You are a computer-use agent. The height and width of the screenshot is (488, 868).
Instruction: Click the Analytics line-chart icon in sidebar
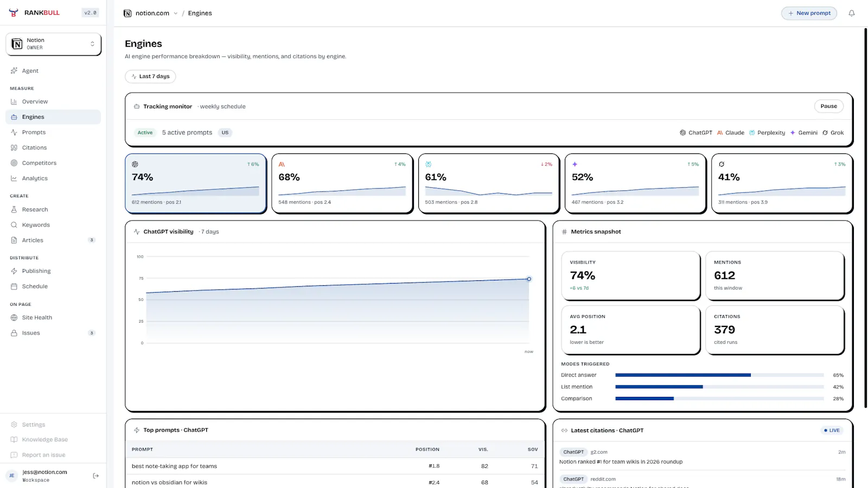(14, 178)
